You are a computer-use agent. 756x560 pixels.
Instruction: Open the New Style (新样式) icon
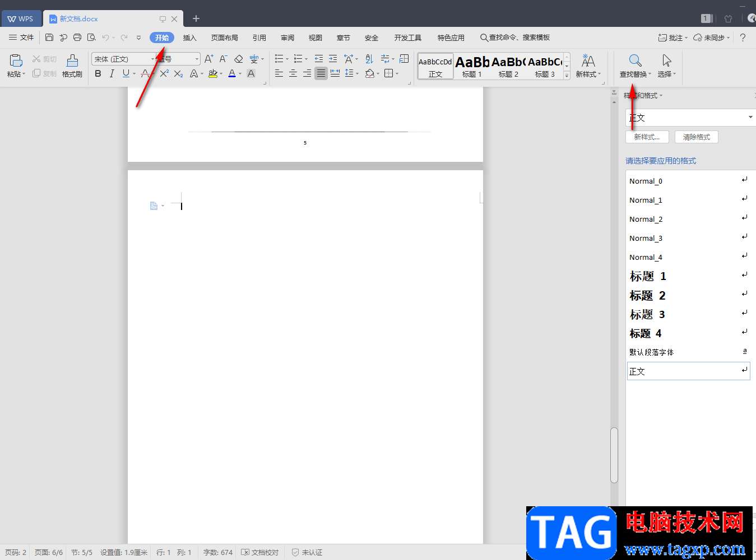click(x=588, y=60)
